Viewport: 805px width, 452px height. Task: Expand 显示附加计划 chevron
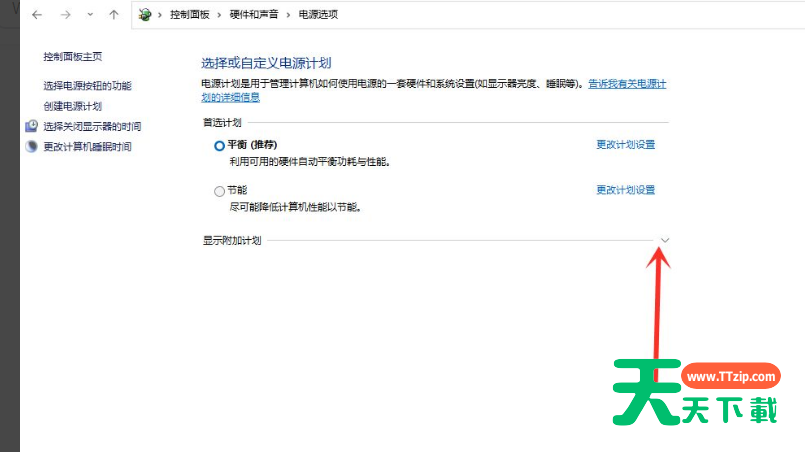pos(665,240)
